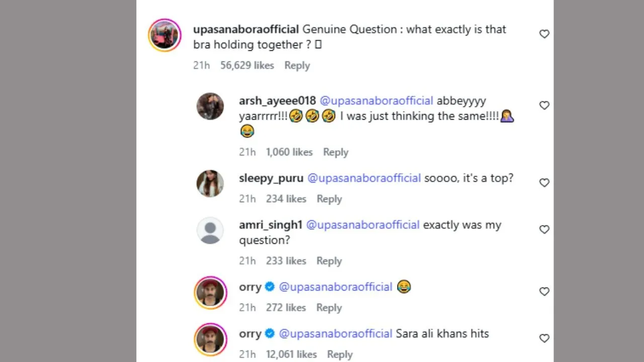Open arsh_ayeee018's profile avatar

point(210,106)
